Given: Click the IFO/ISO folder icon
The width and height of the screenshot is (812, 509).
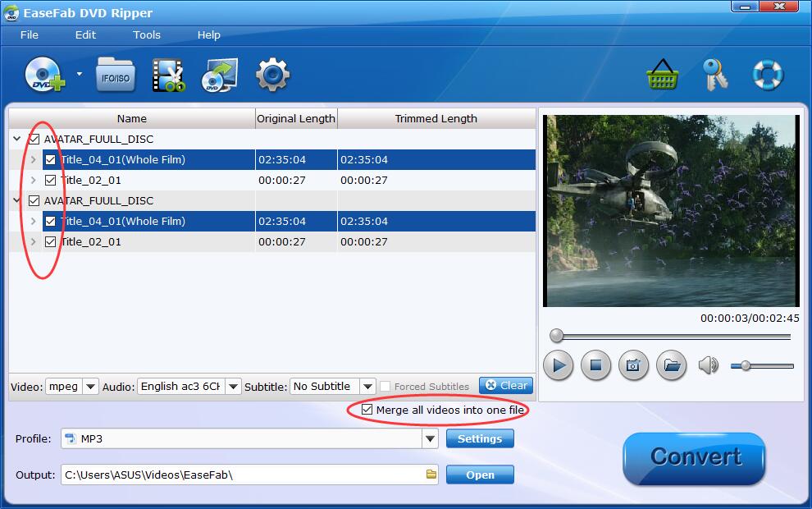Looking at the screenshot, I should [115, 76].
